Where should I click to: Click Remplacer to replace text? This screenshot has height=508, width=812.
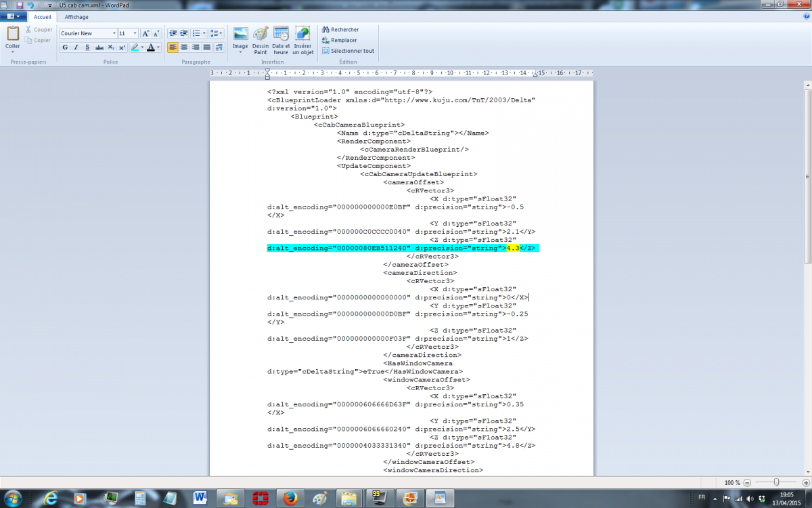[339, 40]
